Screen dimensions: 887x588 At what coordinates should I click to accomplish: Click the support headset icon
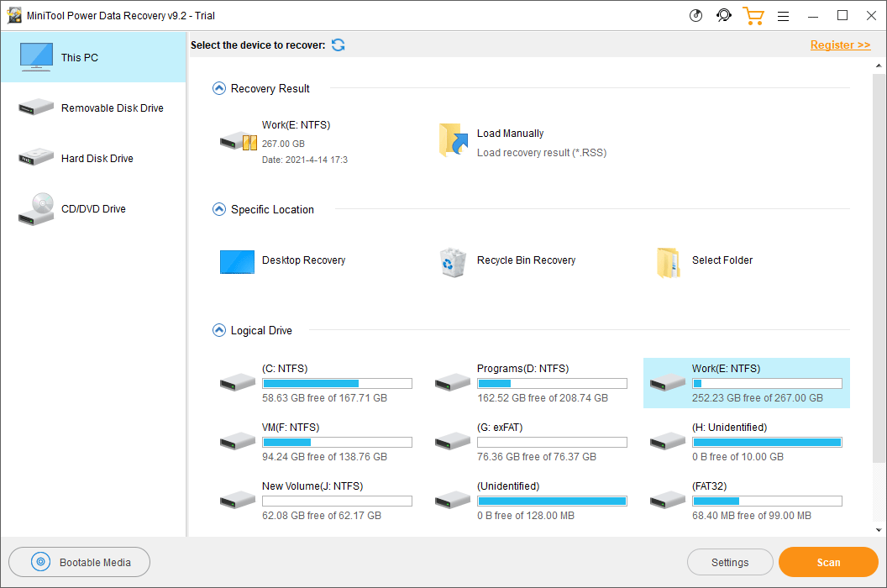[x=723, y=16]
